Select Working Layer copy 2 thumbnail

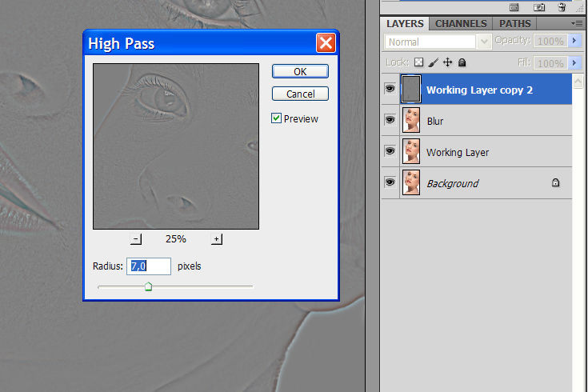411,89
